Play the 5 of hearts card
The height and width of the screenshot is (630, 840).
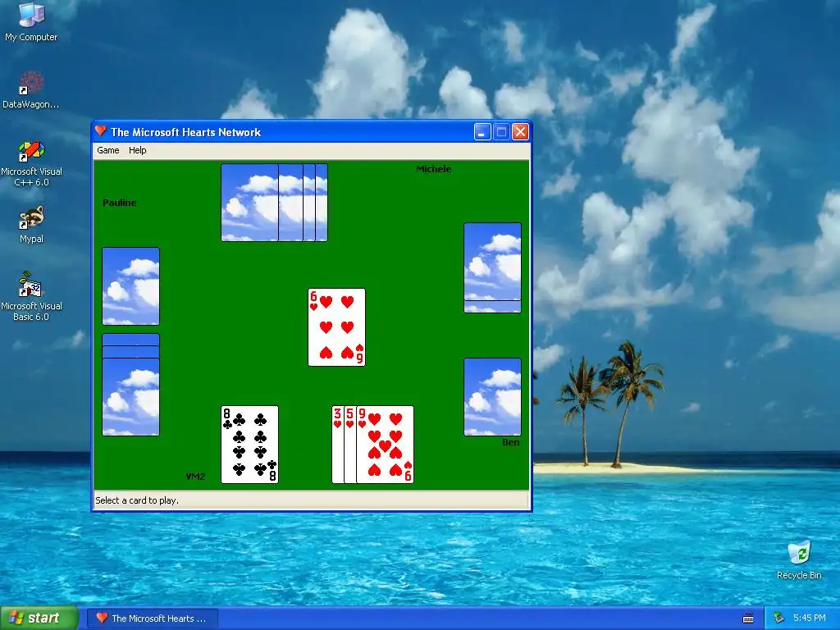pyautogui.click(x=349, y=445)
